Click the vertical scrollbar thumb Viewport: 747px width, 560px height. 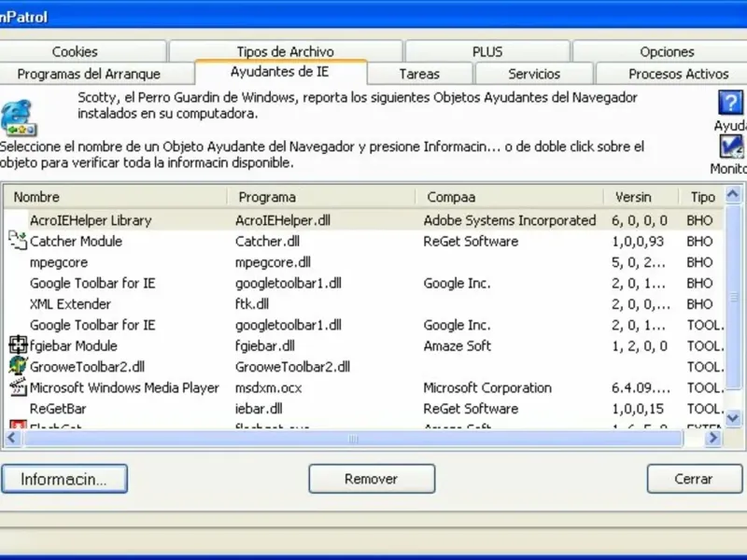(x=733, y=298)
